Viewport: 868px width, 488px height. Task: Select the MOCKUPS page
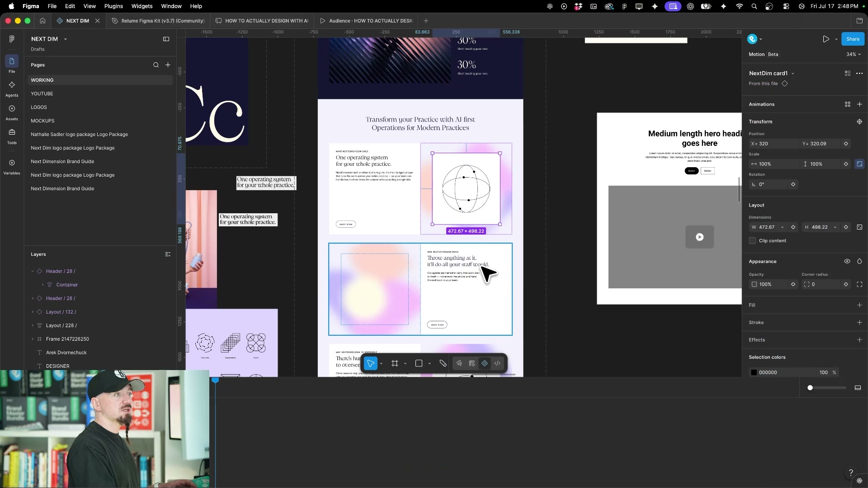42,121
